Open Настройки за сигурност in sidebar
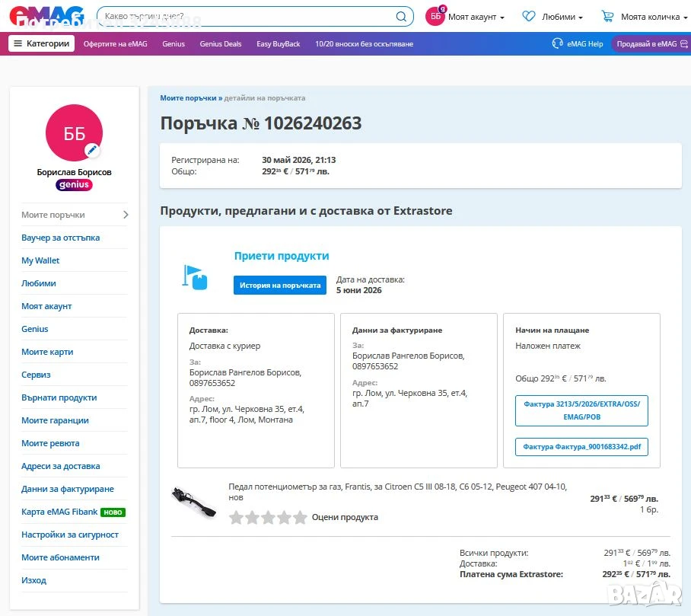The height and width of the screenshot is (616, 691). (69, 535)
